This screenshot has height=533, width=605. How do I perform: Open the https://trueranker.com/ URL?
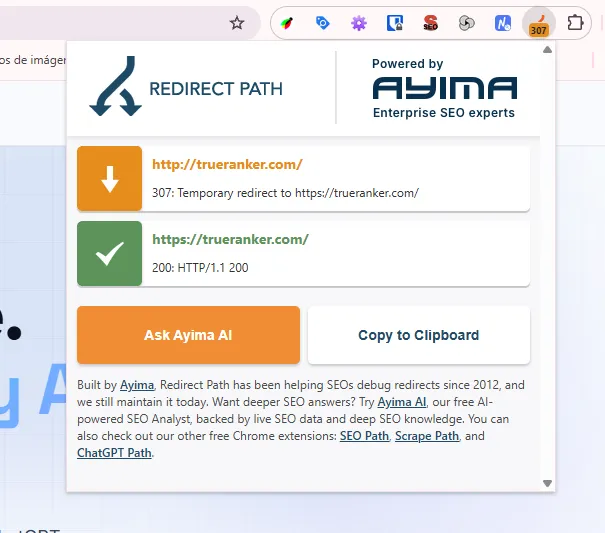(230, 239)
